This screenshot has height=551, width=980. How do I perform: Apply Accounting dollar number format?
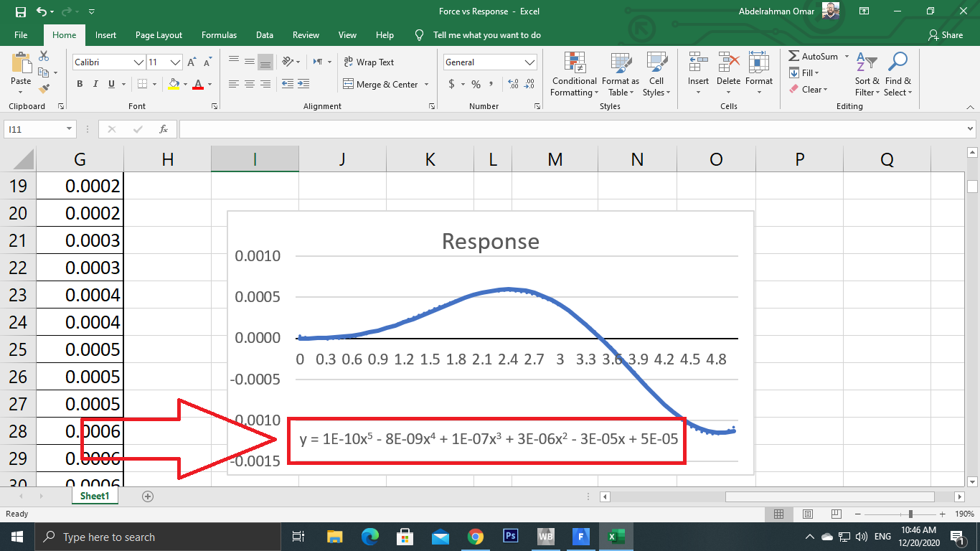coord(452,85)
